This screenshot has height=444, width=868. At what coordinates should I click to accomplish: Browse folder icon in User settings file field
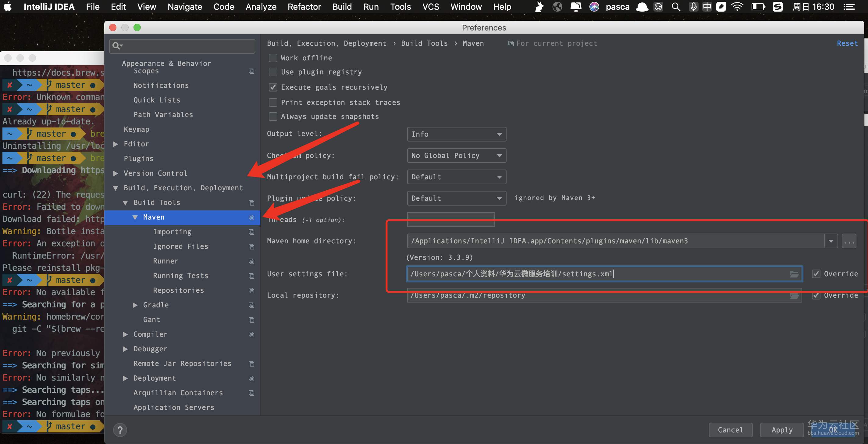pos(794,274)
